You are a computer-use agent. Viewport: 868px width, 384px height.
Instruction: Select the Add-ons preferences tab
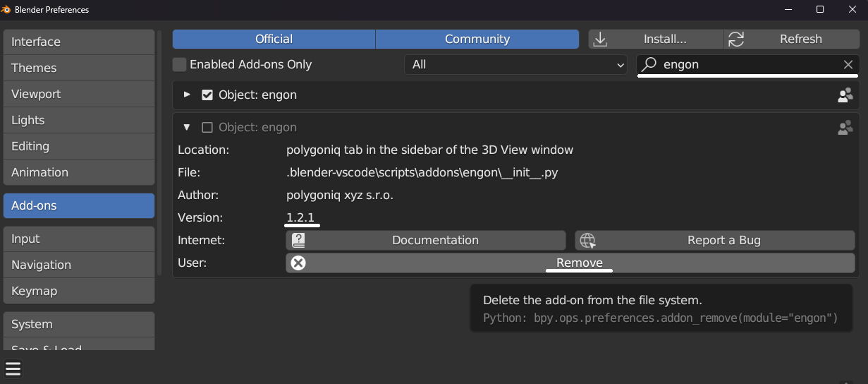pyautogui.click(x=79, y=206)
